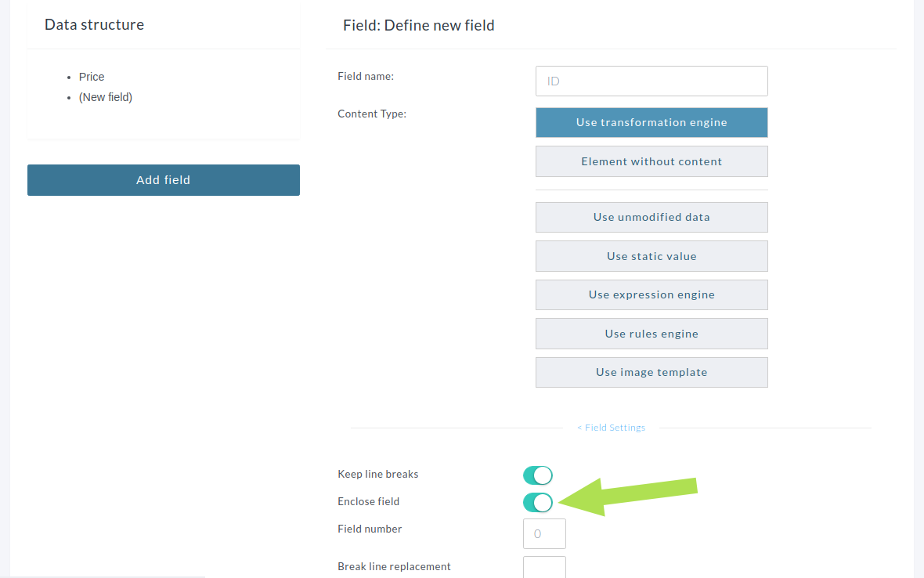Click the Break line replacement input
Image resolution: width=924 pixels, height=578 pixels.
(544, 567)
